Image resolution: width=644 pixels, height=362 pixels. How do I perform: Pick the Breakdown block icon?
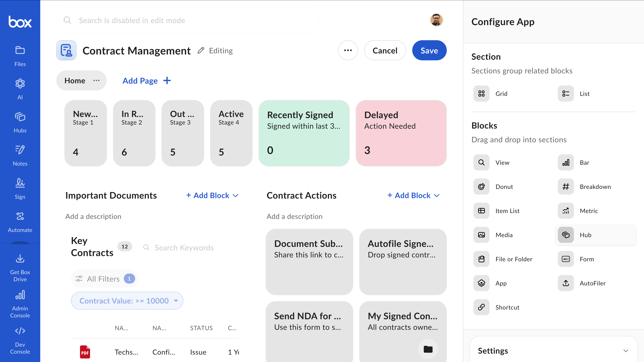pos(566,187)
